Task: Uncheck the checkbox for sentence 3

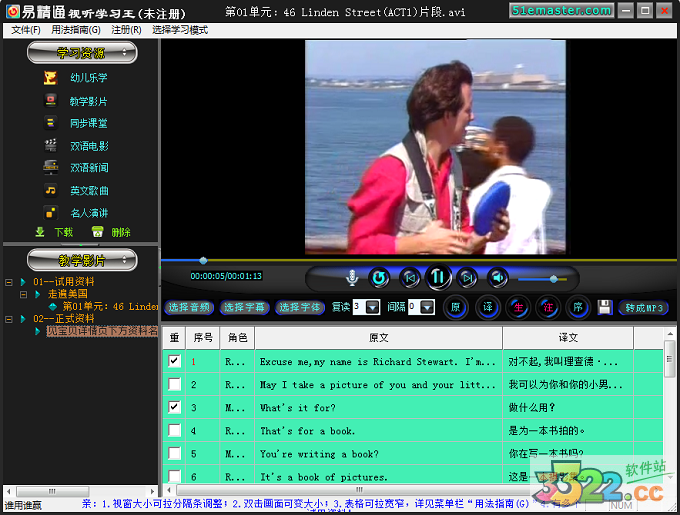Action: (x=174, y=407)
